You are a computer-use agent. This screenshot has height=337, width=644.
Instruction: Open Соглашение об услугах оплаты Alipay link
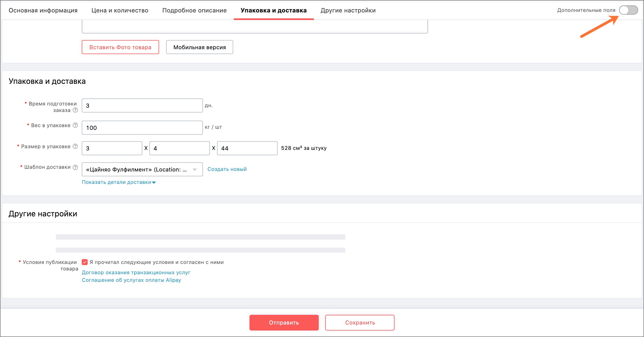(132, 280)
